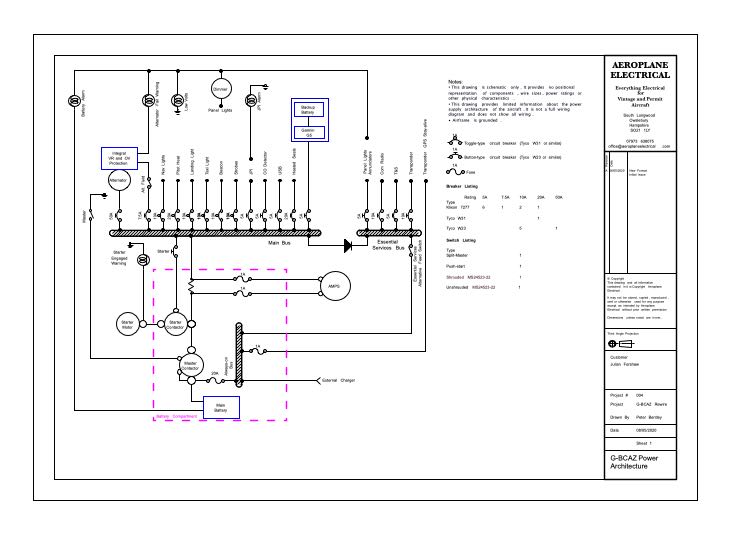Image resolution: width=730 pixels, height=533 pixels.
Task: Click the AMPS meter circle
Action: point(333,287)
